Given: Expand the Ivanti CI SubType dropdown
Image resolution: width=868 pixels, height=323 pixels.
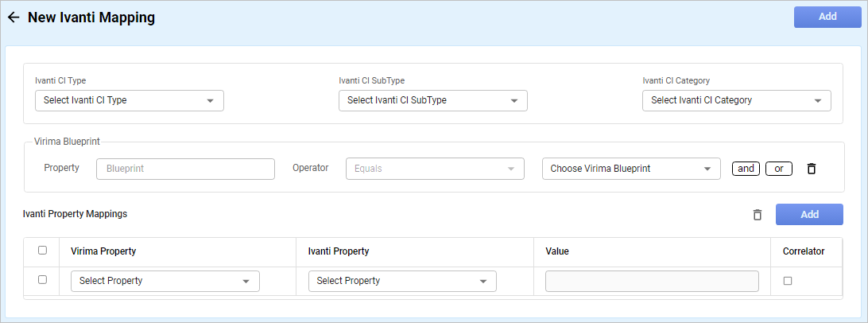Looking at the screenshot, I should coord(433,101).
